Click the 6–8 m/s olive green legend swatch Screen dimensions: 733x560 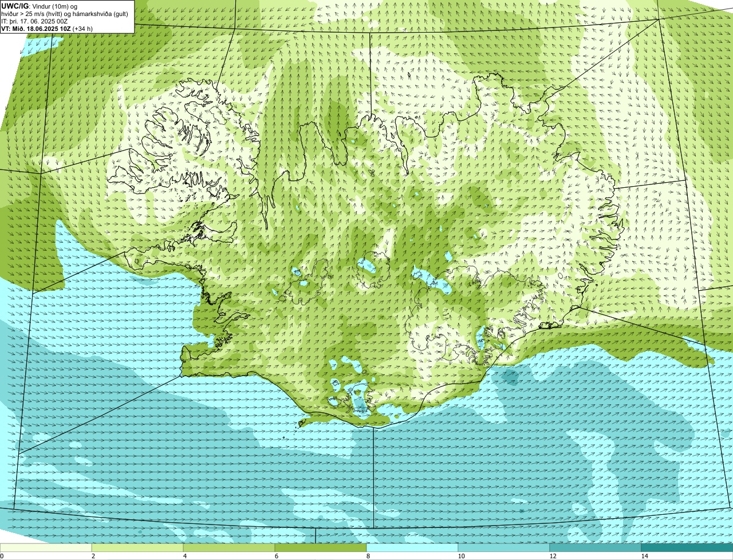321,547
